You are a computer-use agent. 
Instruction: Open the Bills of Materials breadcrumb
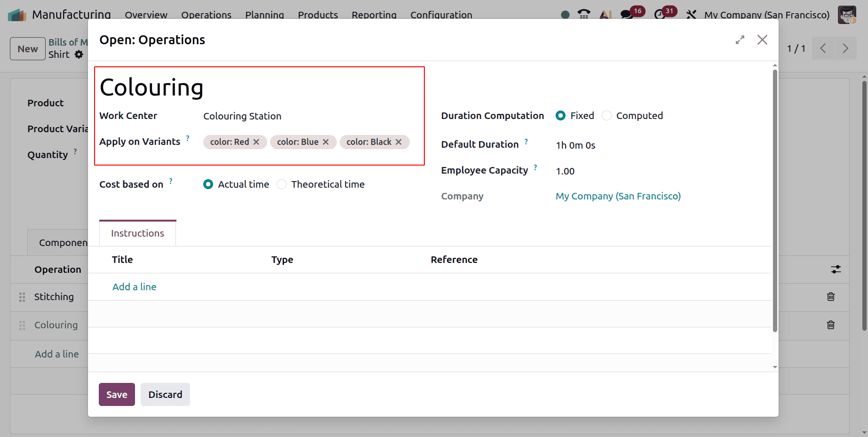point(68,42)
